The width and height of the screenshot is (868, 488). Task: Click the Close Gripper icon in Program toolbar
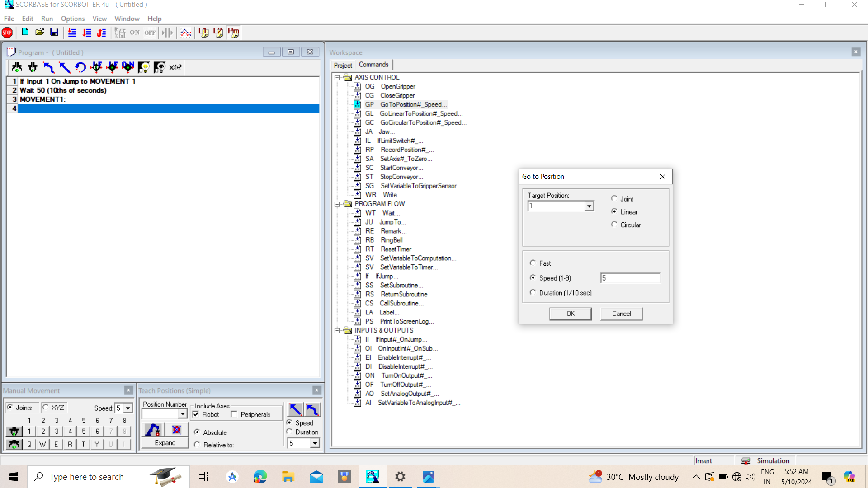pos(33,67)
